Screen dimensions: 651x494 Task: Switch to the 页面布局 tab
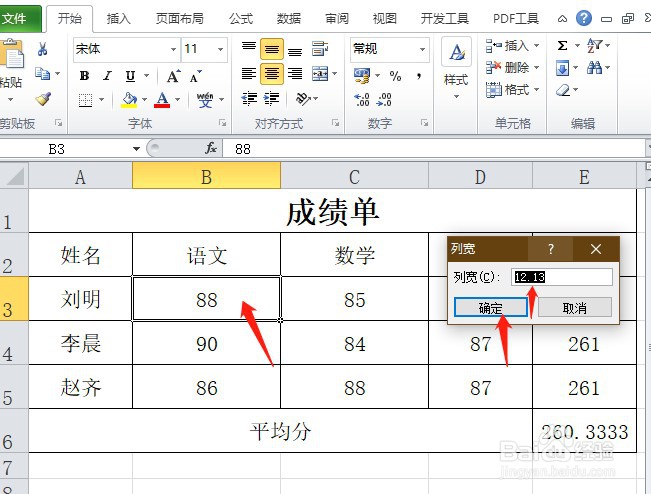[179, 19]
